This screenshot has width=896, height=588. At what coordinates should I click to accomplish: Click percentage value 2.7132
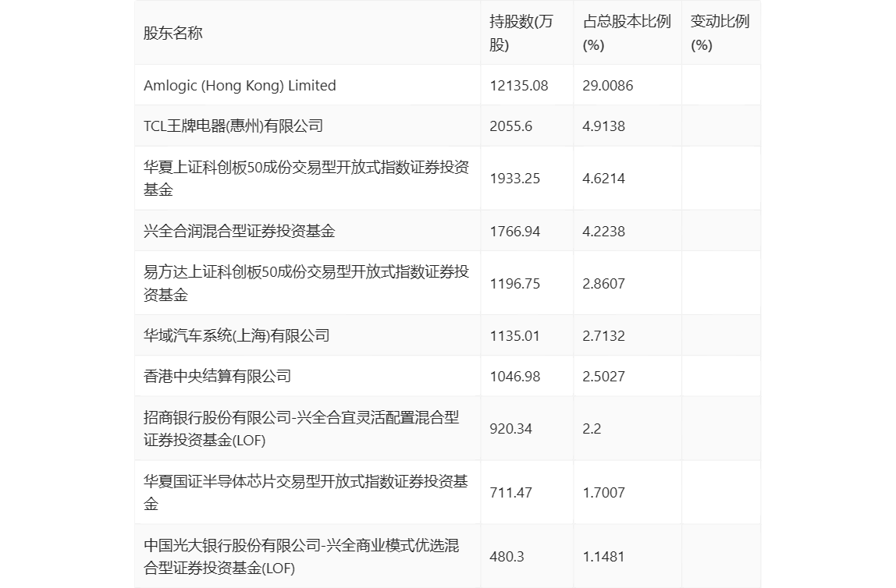tap(603, 335)
